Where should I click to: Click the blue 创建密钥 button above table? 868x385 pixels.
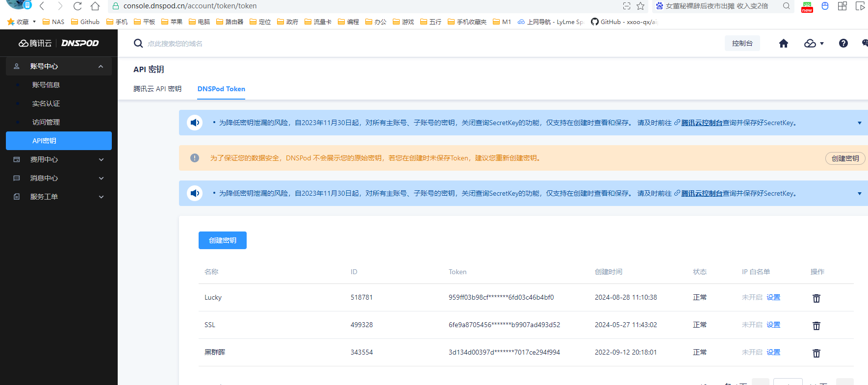click(223, 240)
